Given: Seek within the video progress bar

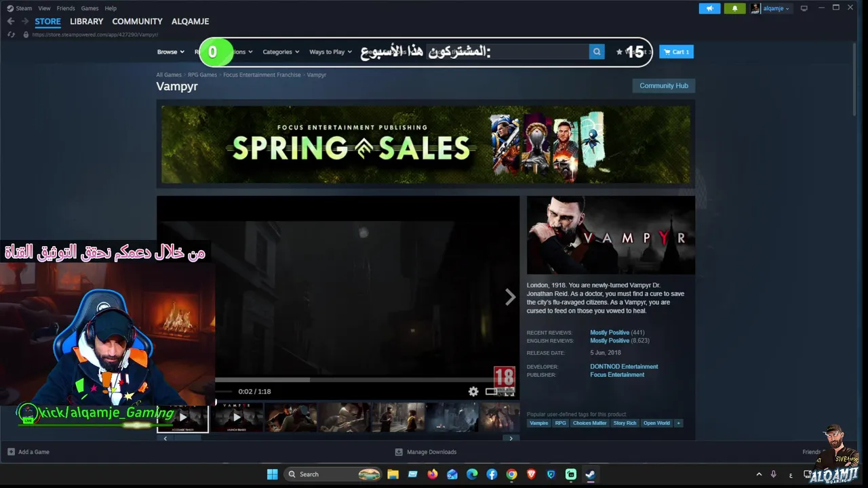Looking at the screenshot, I should click(365, 380).
